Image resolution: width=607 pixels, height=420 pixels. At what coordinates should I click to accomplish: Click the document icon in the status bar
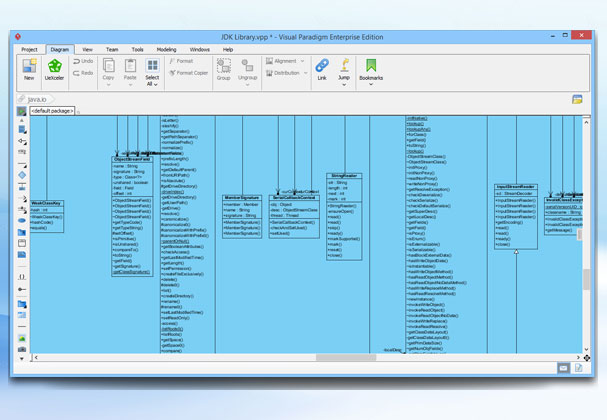point(579,369)
